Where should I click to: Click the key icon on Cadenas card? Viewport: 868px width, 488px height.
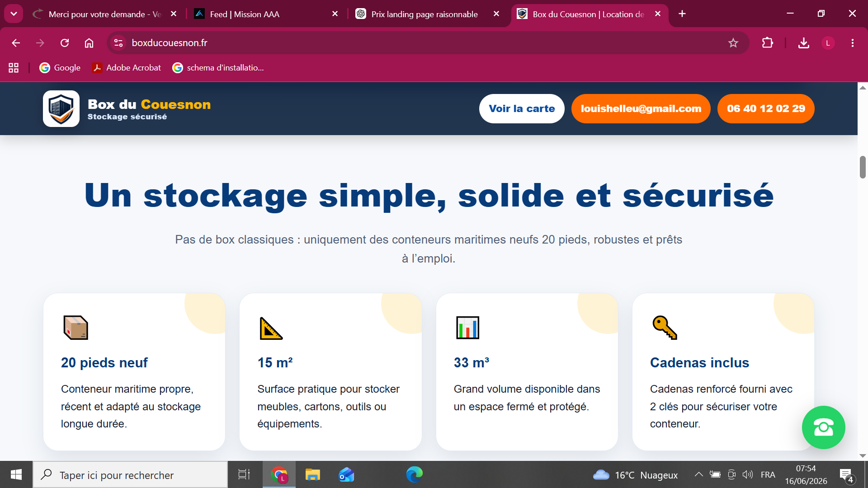pos(665,328)
